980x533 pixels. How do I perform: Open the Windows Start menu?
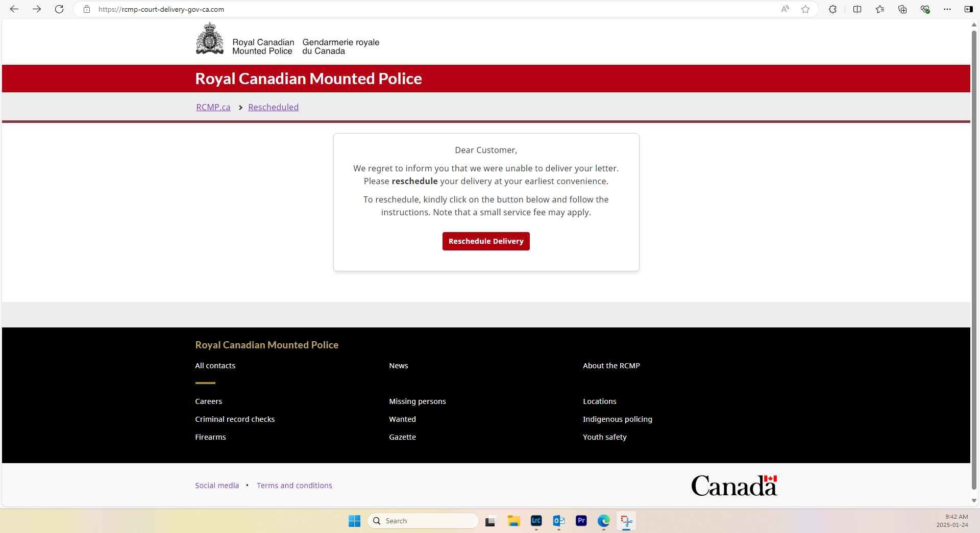tap(354, 521)
